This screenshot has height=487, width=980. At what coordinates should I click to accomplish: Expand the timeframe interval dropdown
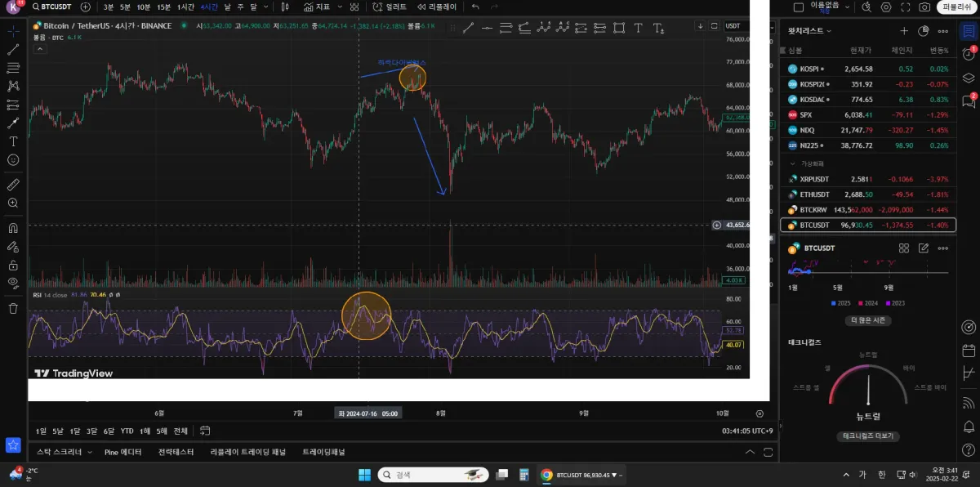265,7
